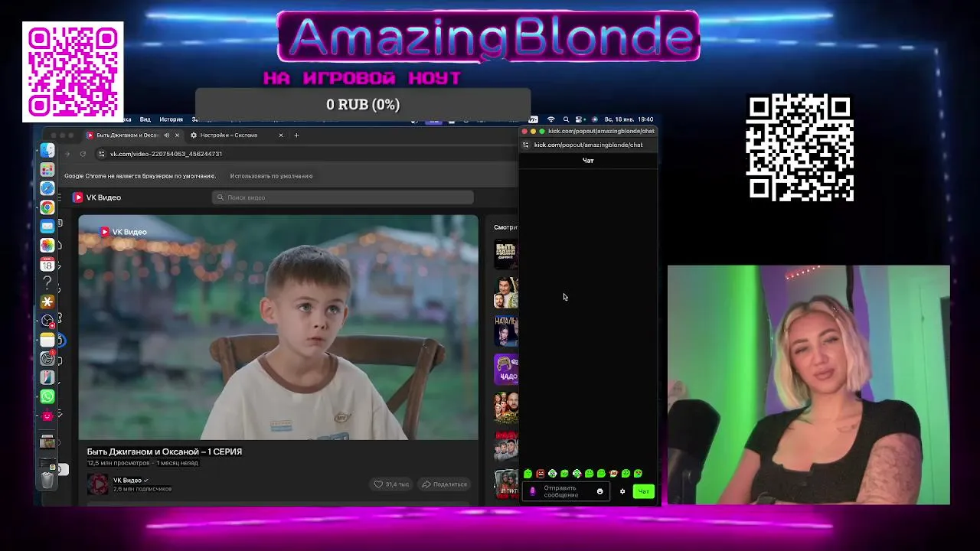Screen dimensions: 980x551
Task: Click the Отправить сообщение chat input
Action: click(x=567, y=491)
